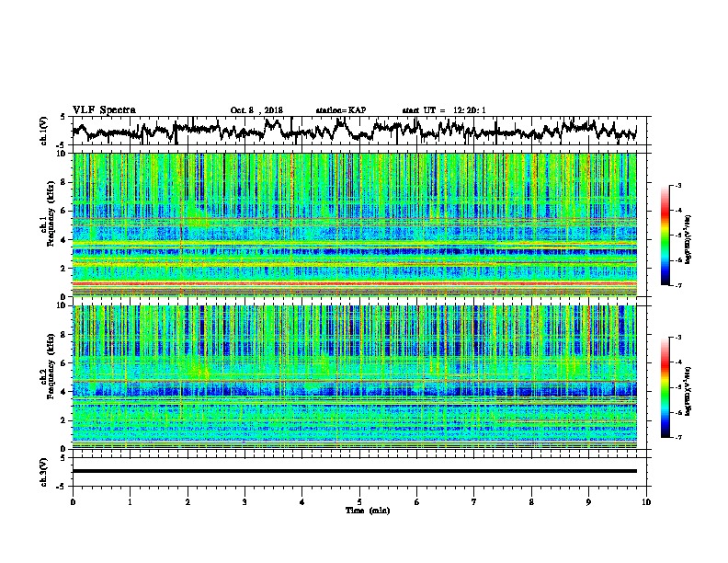Click the red band near 1 kHz in ch.1
728x563 pixels.
355,283
